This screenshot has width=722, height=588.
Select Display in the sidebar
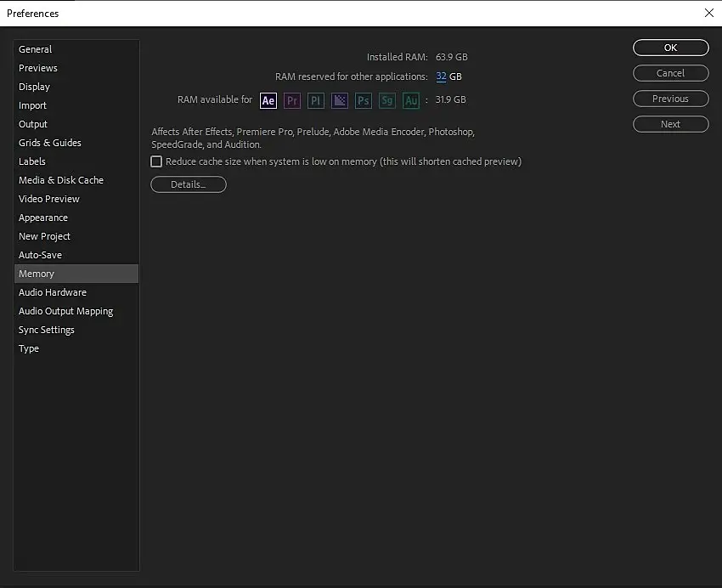click(76, 87)
